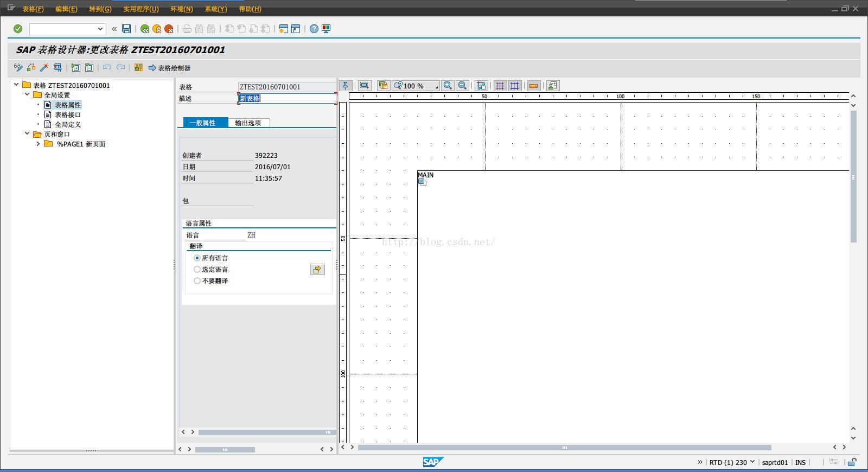Image resolution: width=868 pixels, height=472 pixels.
Task: Click the overlapping windows icon
Action: click(x=384, y=86)
